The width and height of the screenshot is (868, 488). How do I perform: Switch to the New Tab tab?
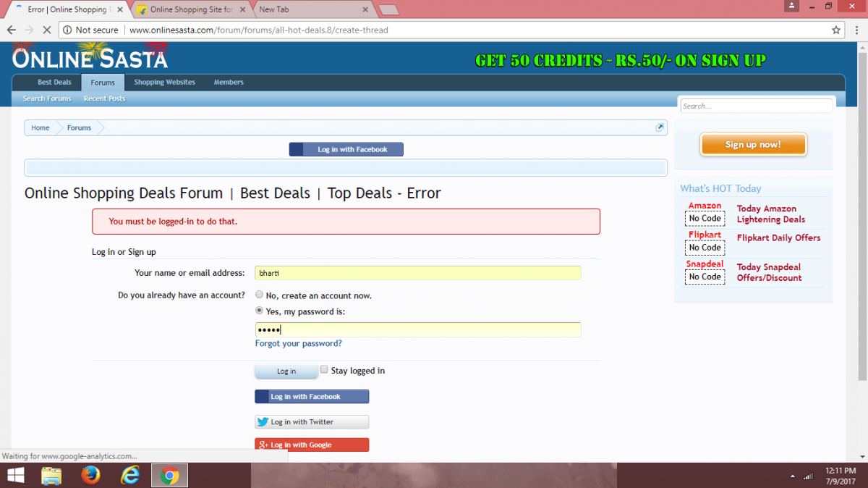tap(312, 10)
